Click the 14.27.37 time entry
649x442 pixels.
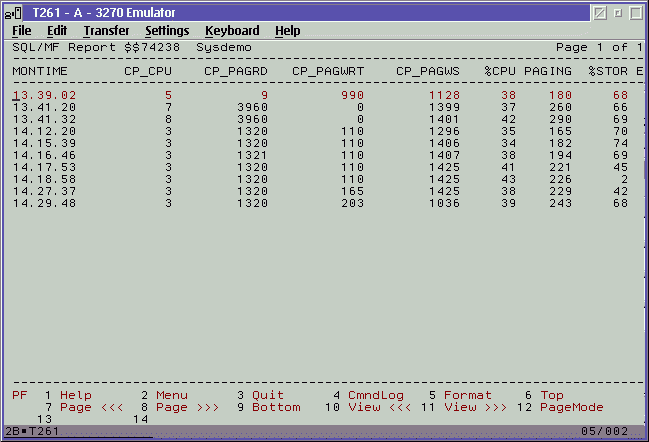[x=44, y=191]
